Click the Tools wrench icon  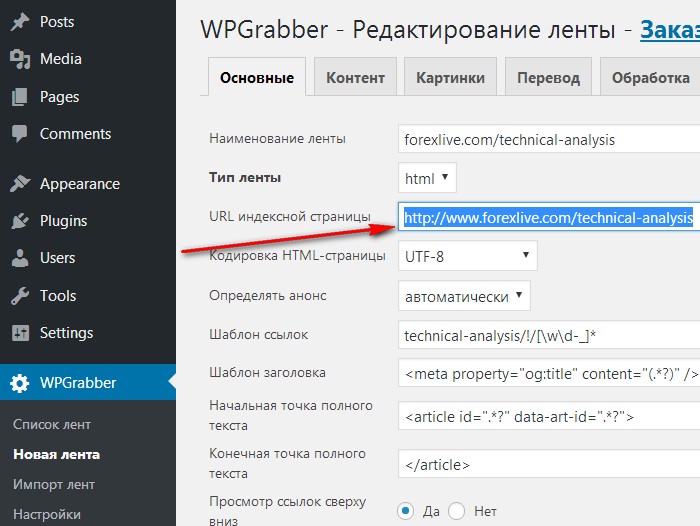[20, 296]
